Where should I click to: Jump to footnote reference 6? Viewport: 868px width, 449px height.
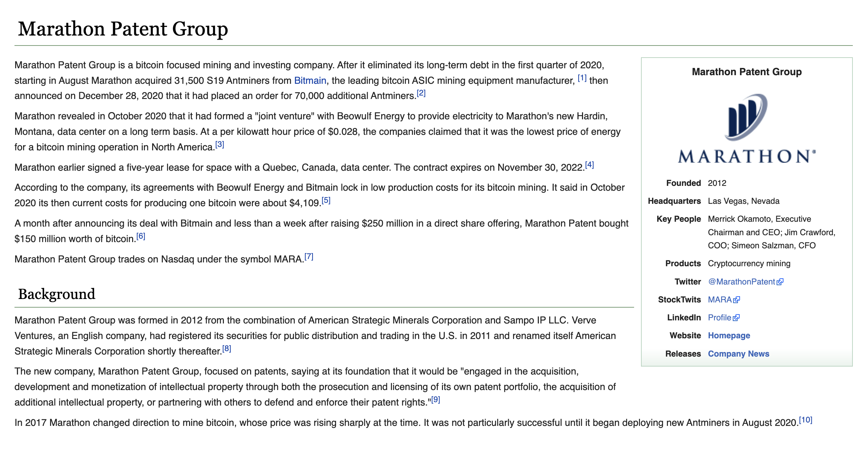click(141, 236)
